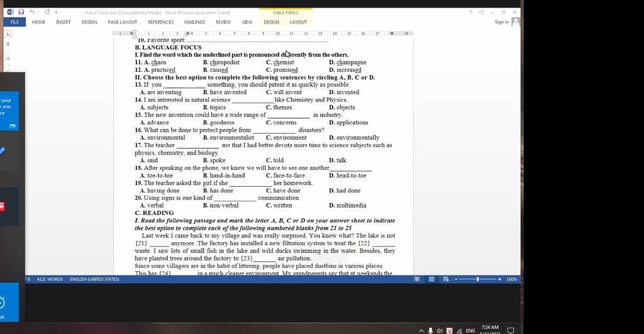This screenshot has width=644, height=334.
Task: Click the heading C. READING
Action: click(154, 213)
